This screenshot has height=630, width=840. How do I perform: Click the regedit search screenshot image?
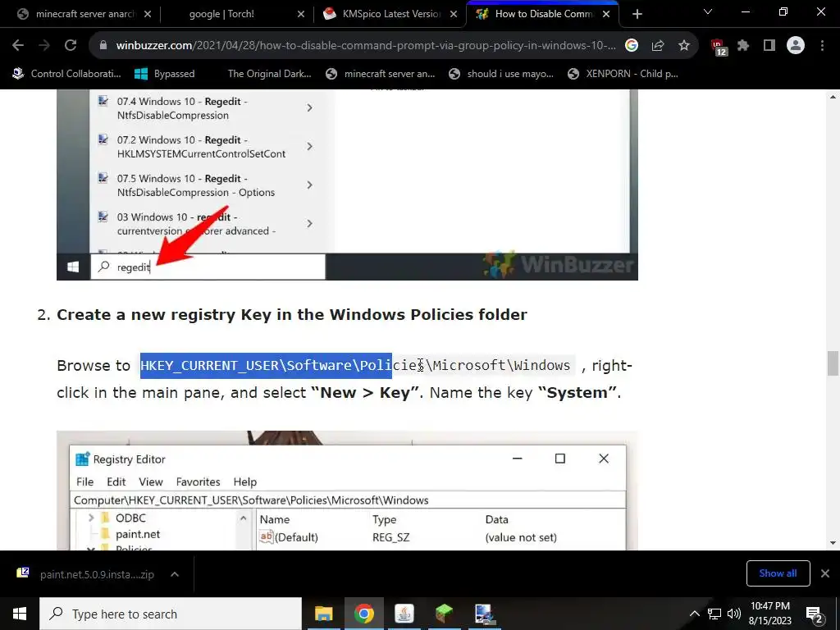[347, 185]
